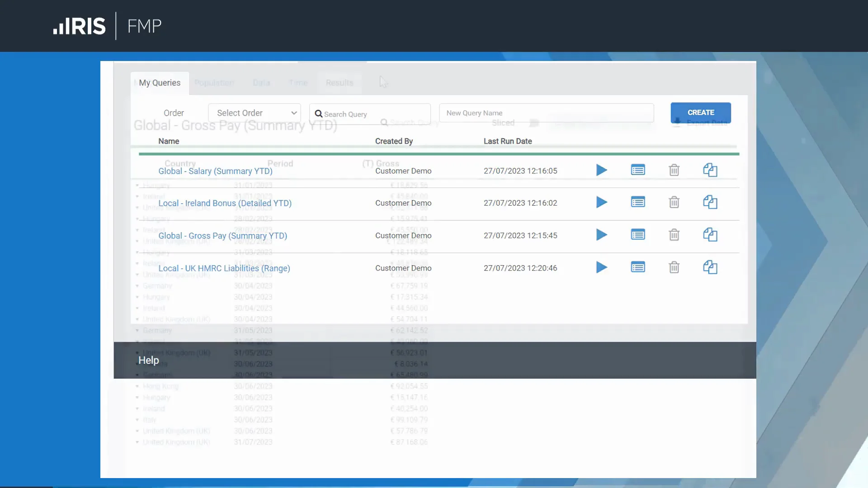
Task: Trash the Global - Salary query
Action: coord(674,170)
